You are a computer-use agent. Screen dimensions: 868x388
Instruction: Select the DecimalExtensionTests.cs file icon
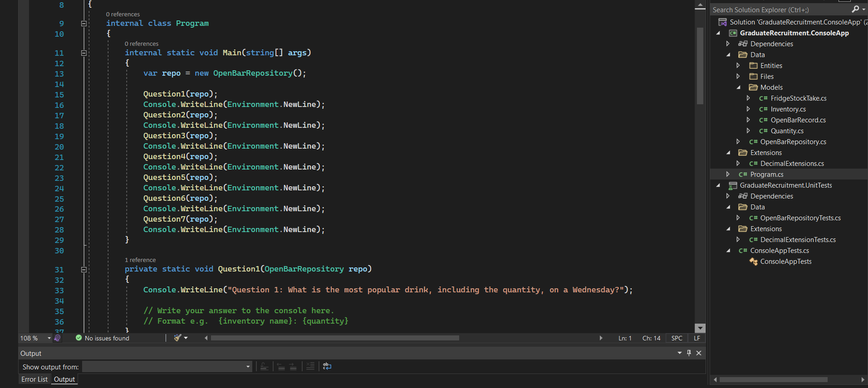pos(753,240)
